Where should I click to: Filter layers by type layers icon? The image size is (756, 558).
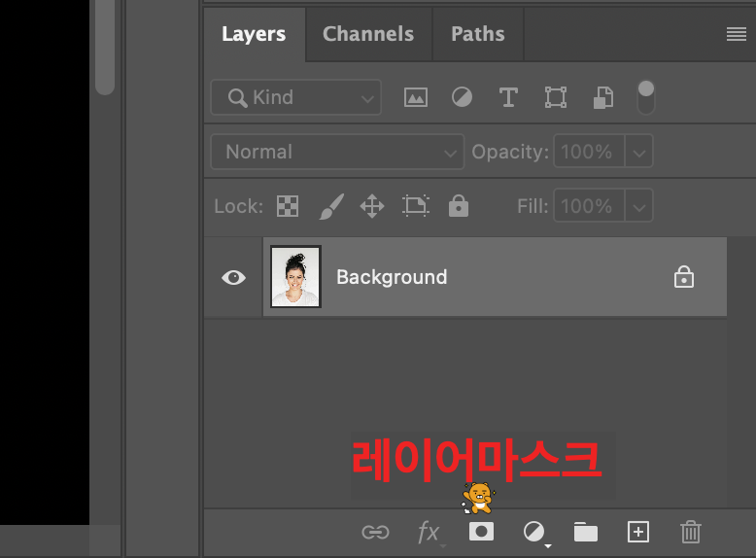tap(508, 97)
